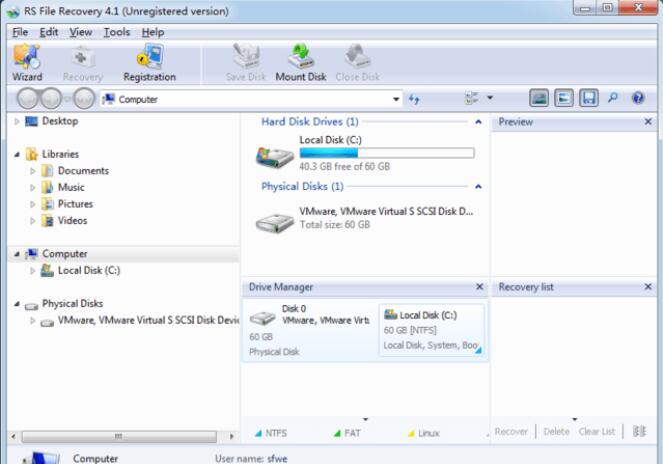Open the Tools menu

(x=117, y=32)
